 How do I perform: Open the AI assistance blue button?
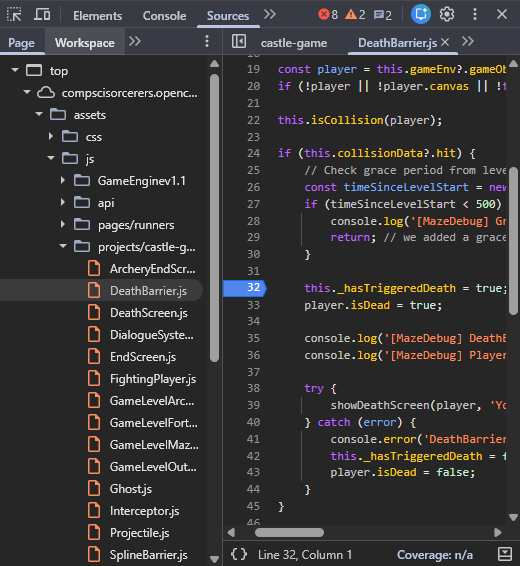pos(421,14)
